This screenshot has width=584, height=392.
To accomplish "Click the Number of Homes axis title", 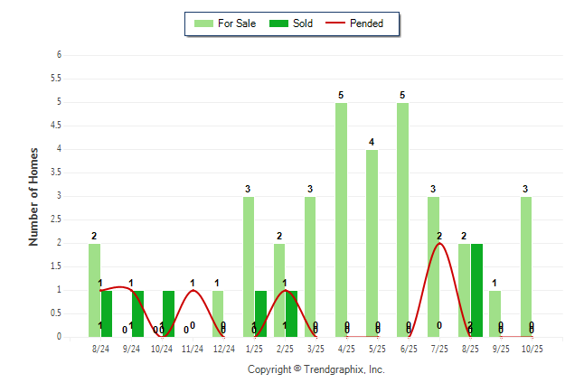I will 34,196.
